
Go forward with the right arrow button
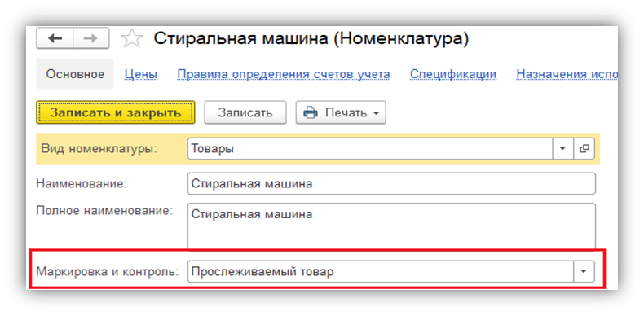90,38
